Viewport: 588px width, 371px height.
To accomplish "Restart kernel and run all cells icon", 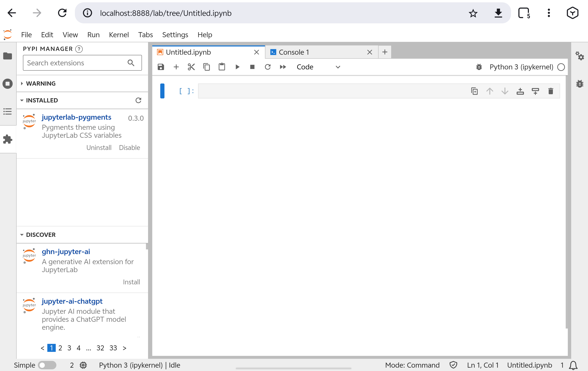I will tap(283, 67).
